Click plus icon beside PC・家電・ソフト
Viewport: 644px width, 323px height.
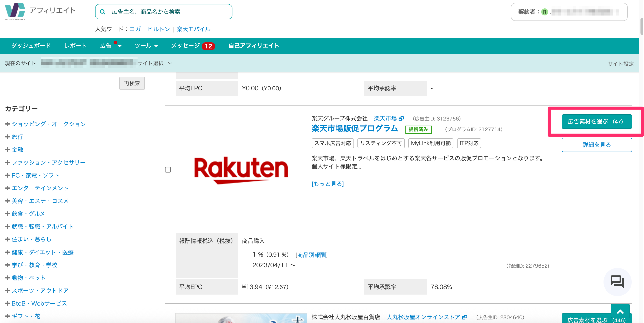[7, 175]
